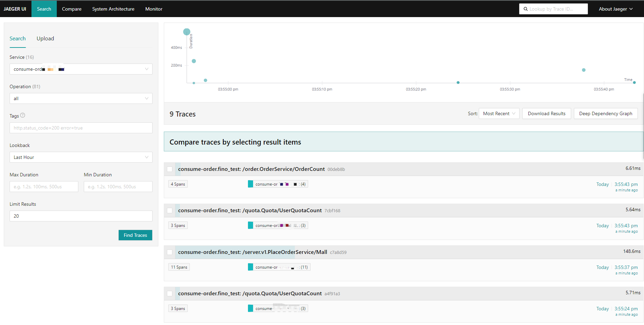Click the largest dot in the duration scatter plot
The width and height of the screenshot is (644, 325).
coord(186,32)
